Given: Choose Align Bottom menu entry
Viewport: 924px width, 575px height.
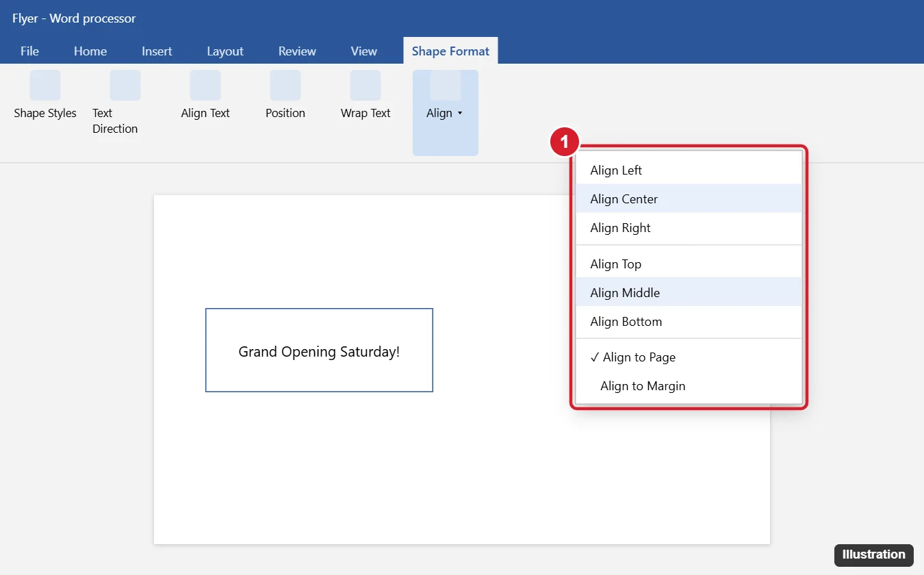Looking at the screenshot, I should (689, 322).
